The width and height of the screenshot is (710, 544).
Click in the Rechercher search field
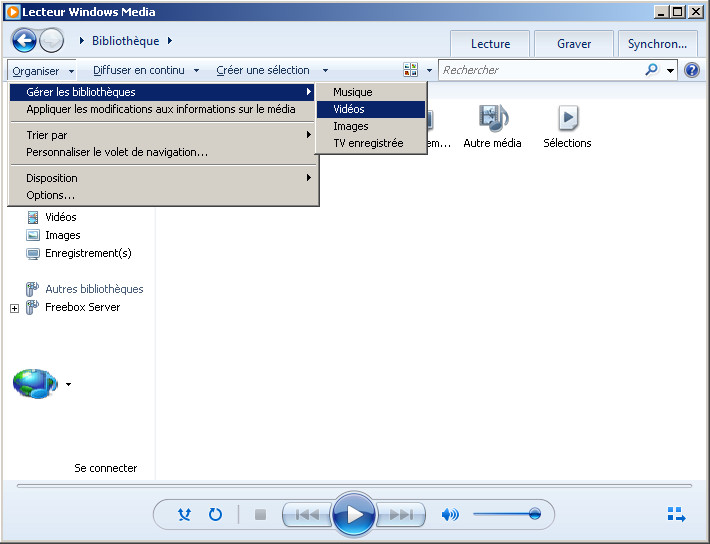coord(540,70)
